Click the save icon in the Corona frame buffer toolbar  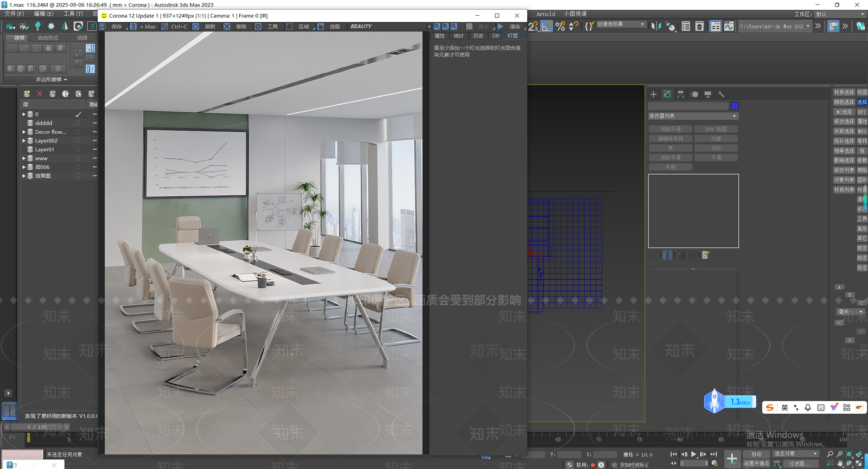coord(102,26)
